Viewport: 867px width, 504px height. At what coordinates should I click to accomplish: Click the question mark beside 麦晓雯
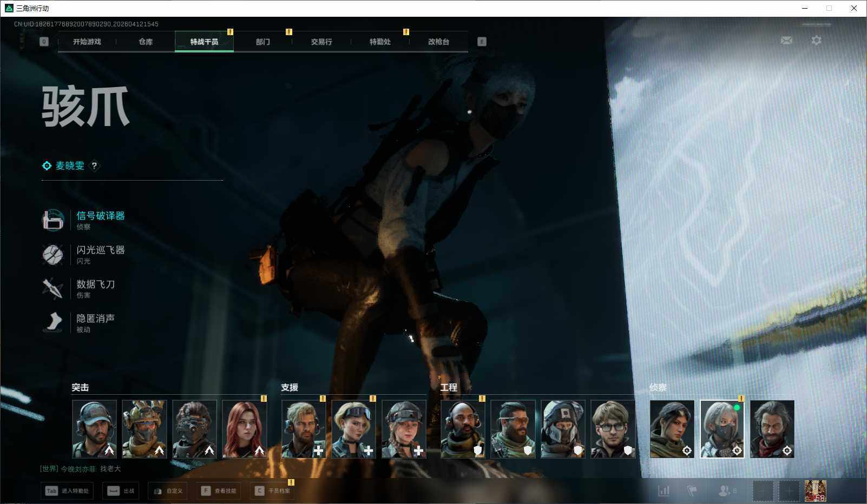(94, 166)
